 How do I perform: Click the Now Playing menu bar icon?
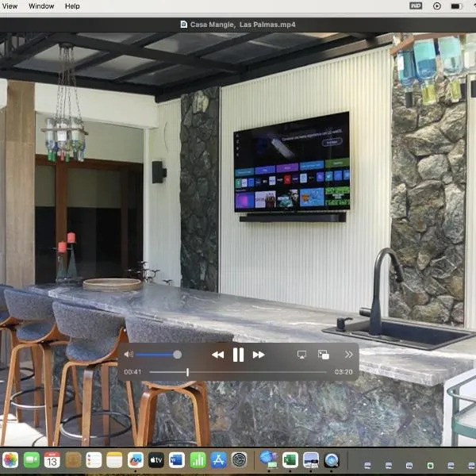(436, 6)
